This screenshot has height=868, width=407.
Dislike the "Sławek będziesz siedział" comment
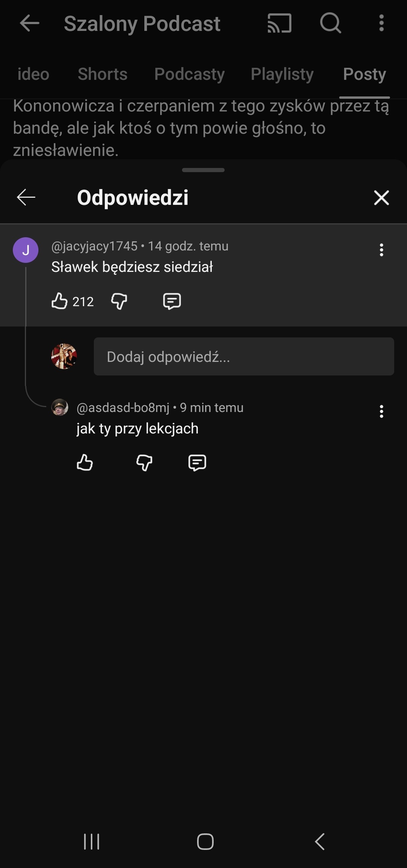click(x=119, y=301)
